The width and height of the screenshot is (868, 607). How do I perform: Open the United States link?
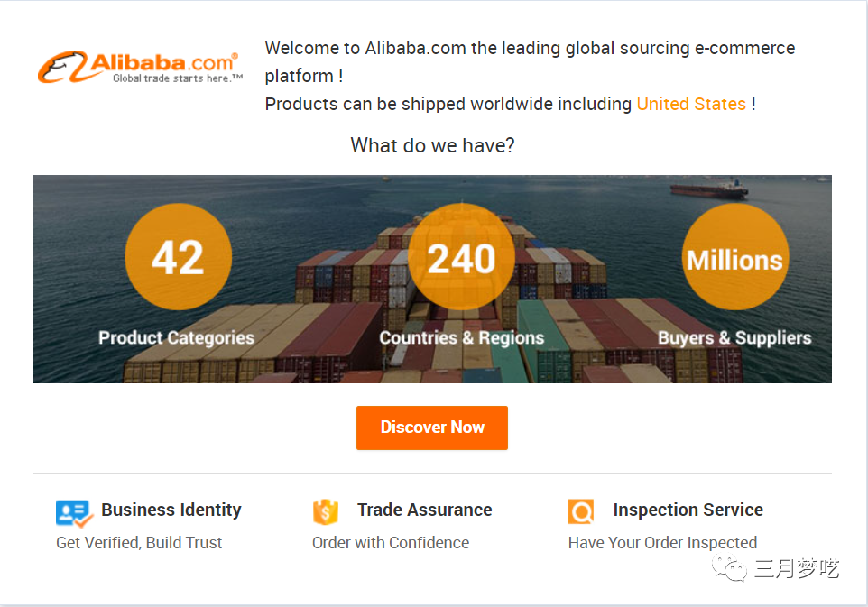(691, 104)
